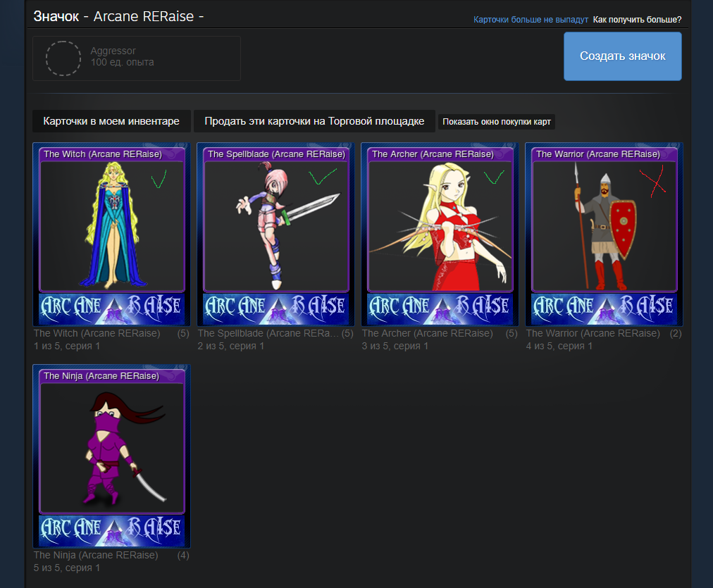
Task: Click the Значок - Arcane RERaise - heading
Action: (x=118, y=16)
